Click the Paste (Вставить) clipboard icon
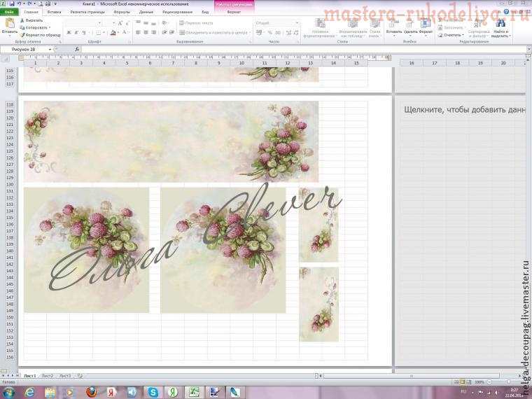Screen dimensions: 532x399 pos(10,24)
